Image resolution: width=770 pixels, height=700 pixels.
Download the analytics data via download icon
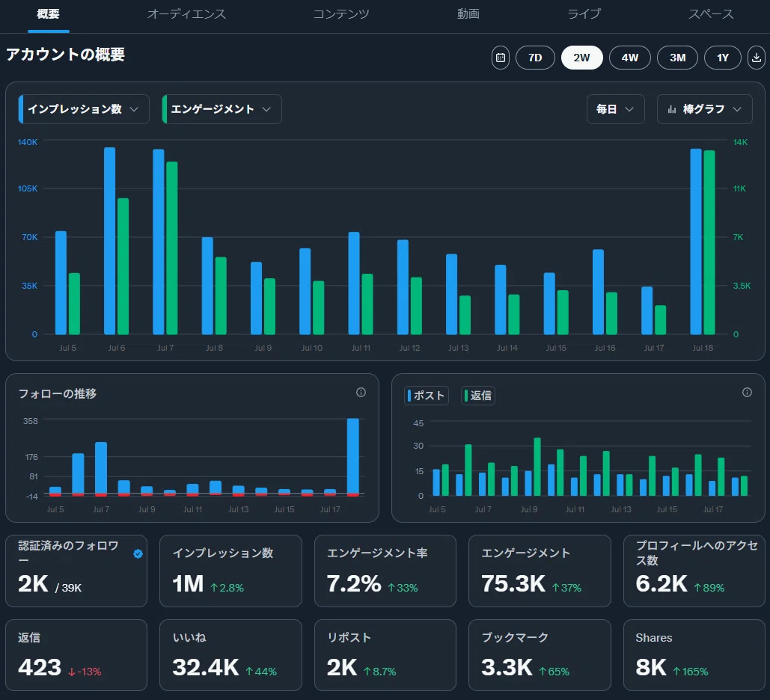click(x=757, y=58)
